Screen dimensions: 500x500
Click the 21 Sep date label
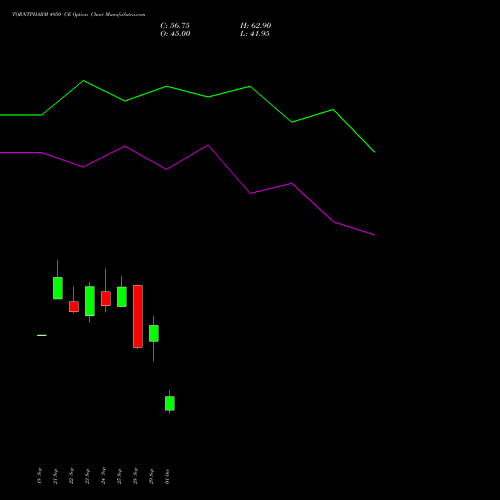pyautogui.click(x=55, y=476)
